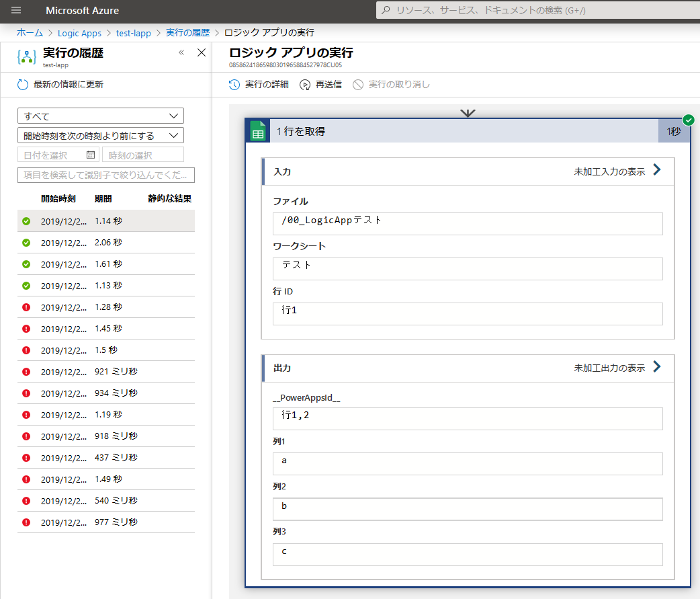Image resolution: width=700 pixels, height=599 pixels.
Task: Click the Logic Apps run history icon
Action: 26,56
